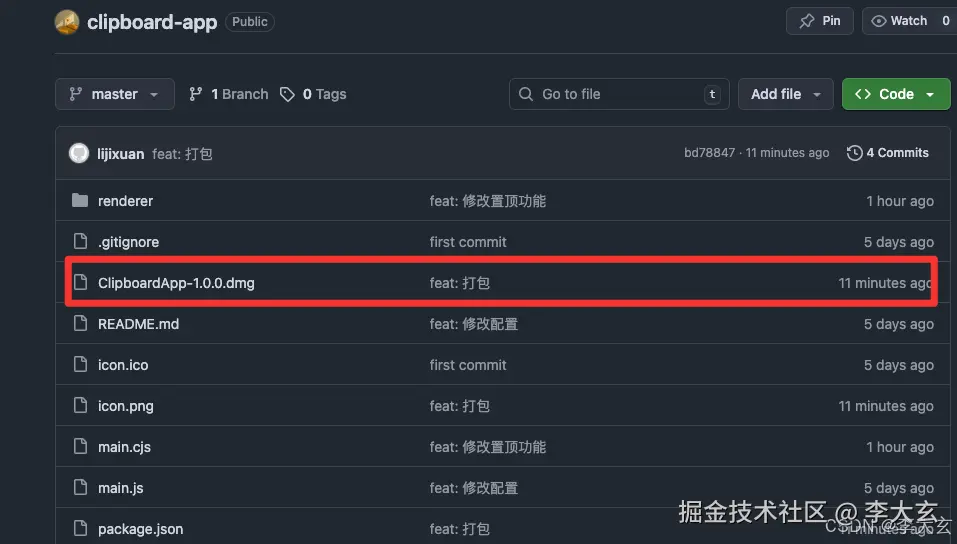Click the commit history clock icon
957x544 pixels.
point(854,153)
